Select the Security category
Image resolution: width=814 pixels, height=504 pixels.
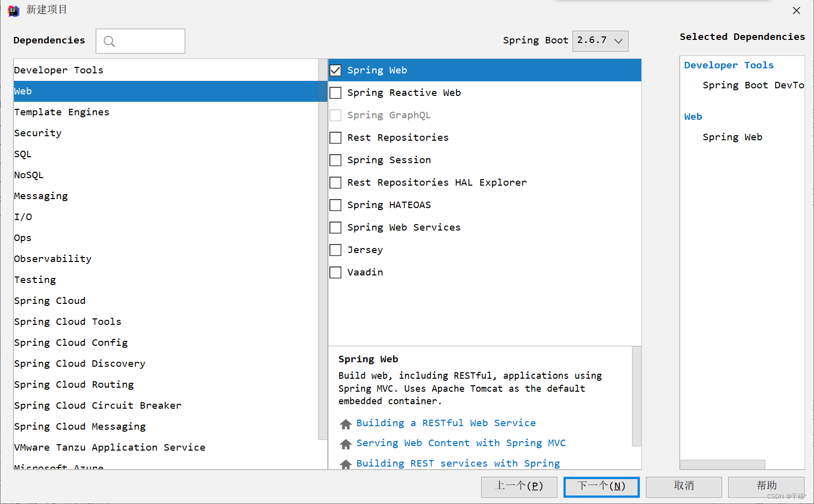[x=166, y=133]
